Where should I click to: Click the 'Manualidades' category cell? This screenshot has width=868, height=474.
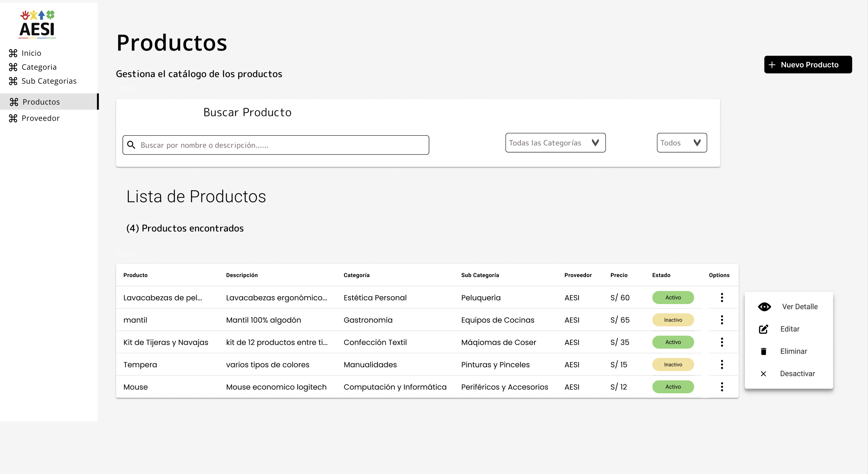(x=370, y=364)
